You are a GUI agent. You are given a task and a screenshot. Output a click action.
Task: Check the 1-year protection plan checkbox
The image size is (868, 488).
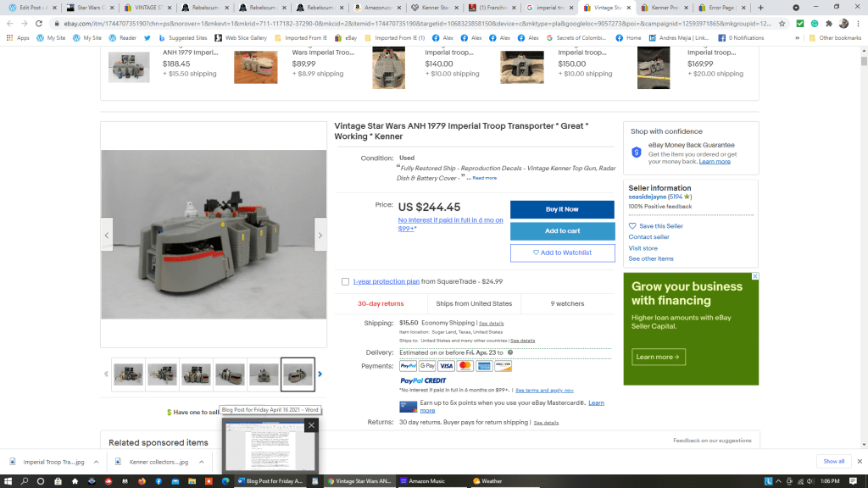tap(345, 281)
